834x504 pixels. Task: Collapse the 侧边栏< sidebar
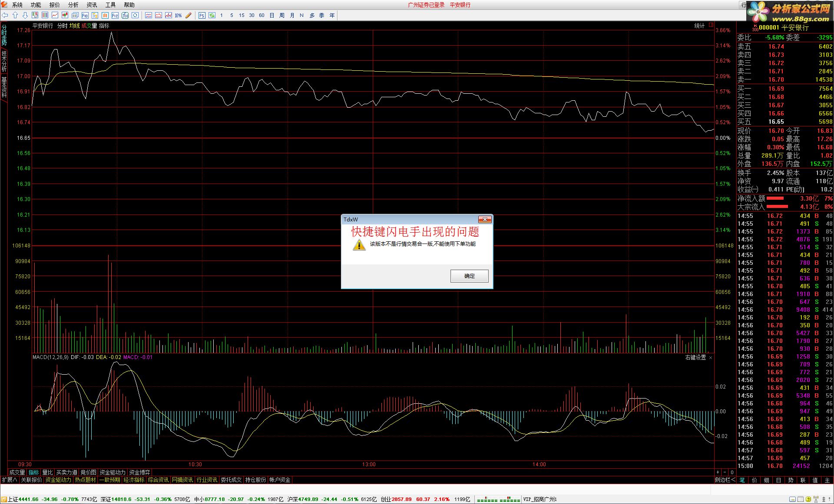pyautogui.click(x=725, y=480)
